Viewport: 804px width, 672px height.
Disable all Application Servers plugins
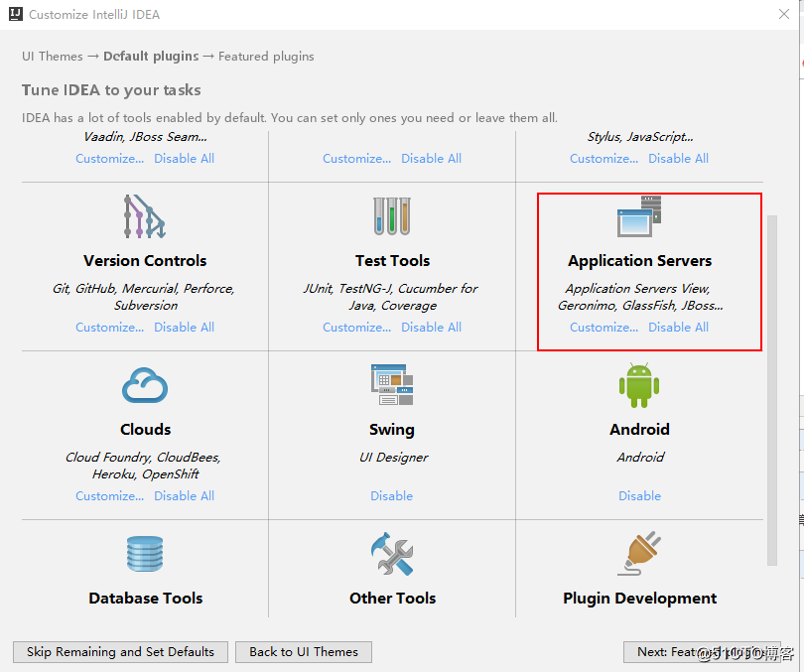[x=678, y=327]
